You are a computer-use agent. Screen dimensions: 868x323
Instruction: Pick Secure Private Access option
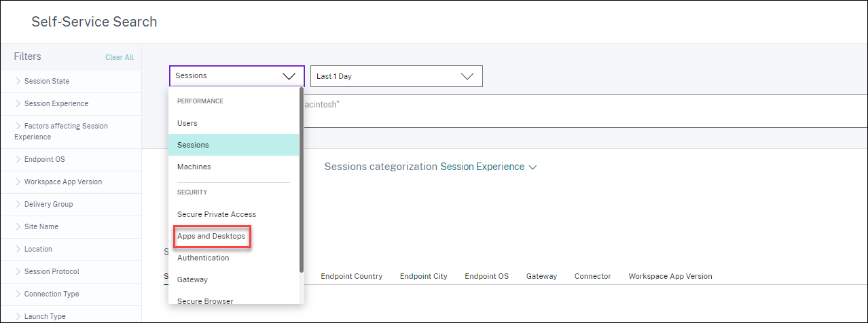click(217, 214)
